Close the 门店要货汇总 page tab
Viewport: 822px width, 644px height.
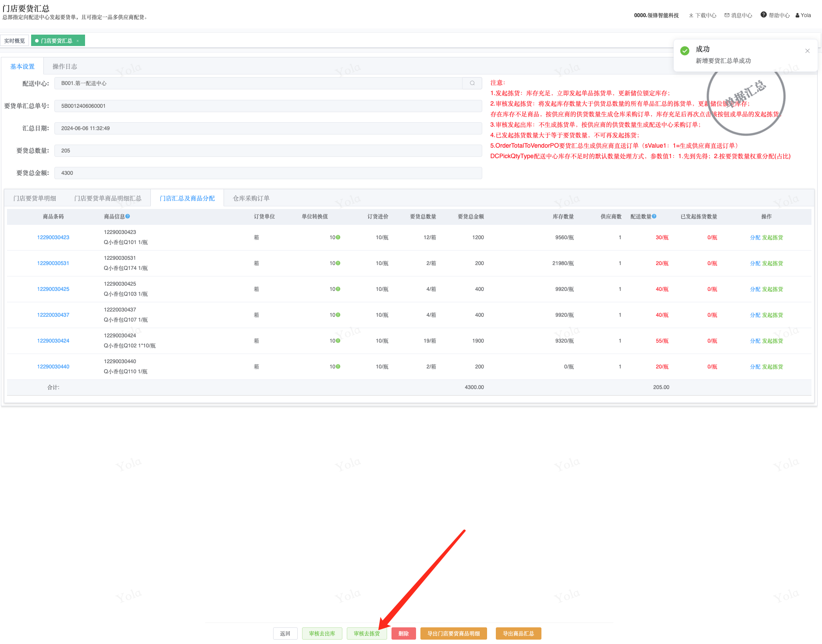point(78,41)
